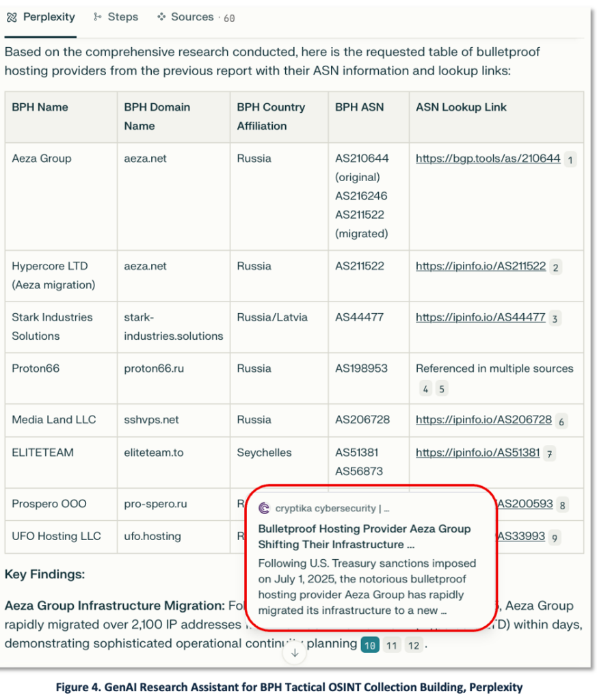Click the scroll-down arrow button
Image resolution: width=597 pixels, height=700 pixels.
pos(295,653)
